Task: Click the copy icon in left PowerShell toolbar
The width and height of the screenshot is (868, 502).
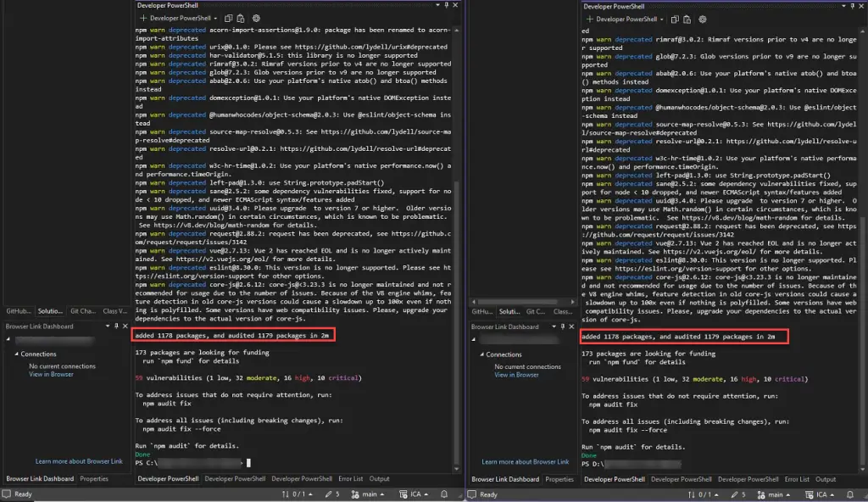Action: click(227, 18)
